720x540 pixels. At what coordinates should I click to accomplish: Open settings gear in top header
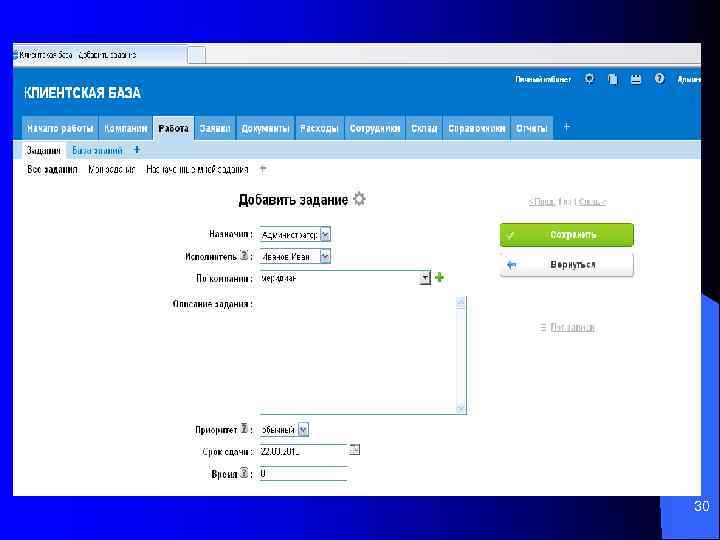[x=590, y=79]
